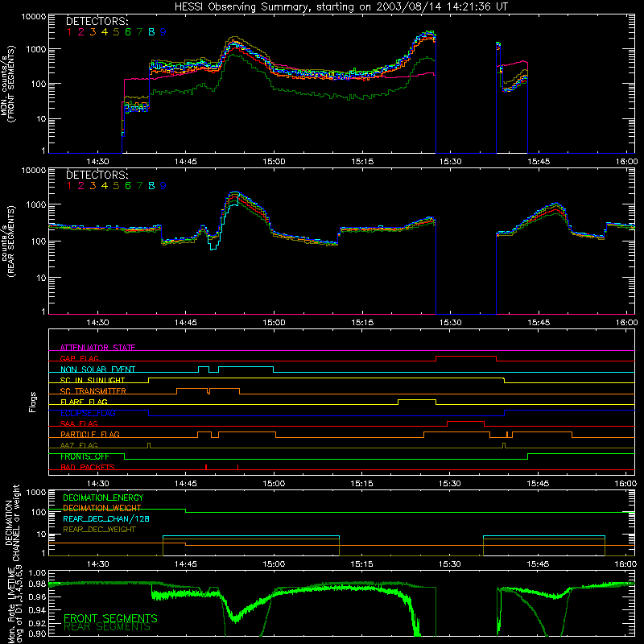Click the FLARE_FLAG label
644x644 pixels.
coord(84,402)
